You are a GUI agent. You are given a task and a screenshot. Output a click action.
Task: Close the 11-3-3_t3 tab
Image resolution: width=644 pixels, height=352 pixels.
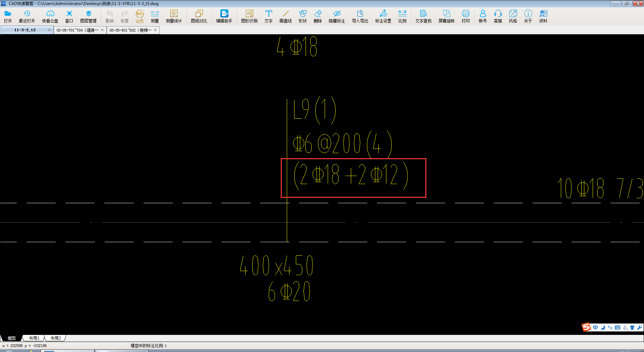click(x=49, y=30)
